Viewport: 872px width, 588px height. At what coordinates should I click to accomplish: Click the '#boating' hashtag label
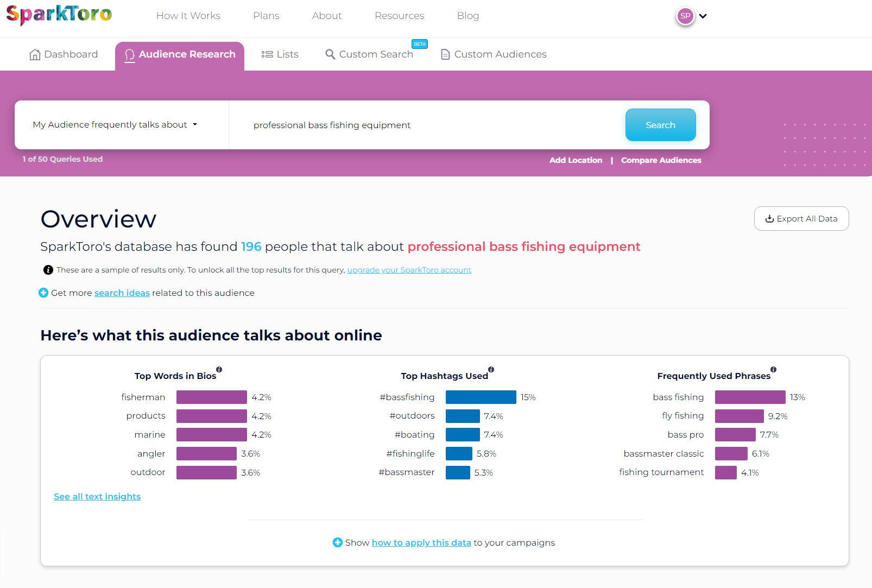pos(414,435)
